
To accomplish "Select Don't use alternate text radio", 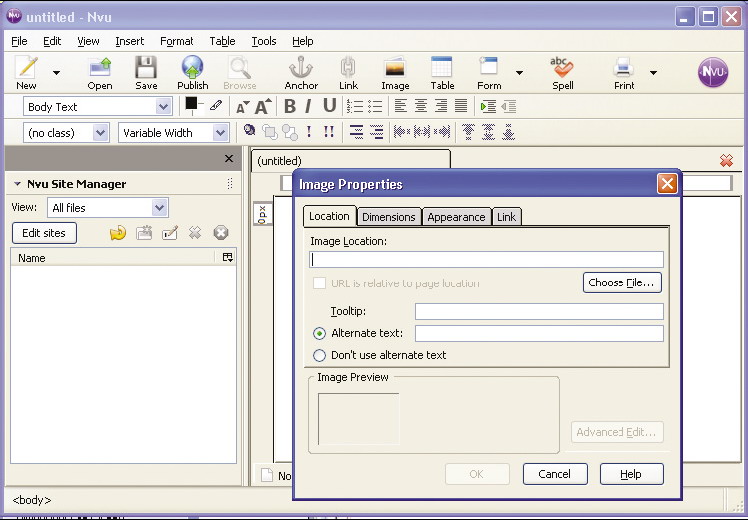I will 319,355.
